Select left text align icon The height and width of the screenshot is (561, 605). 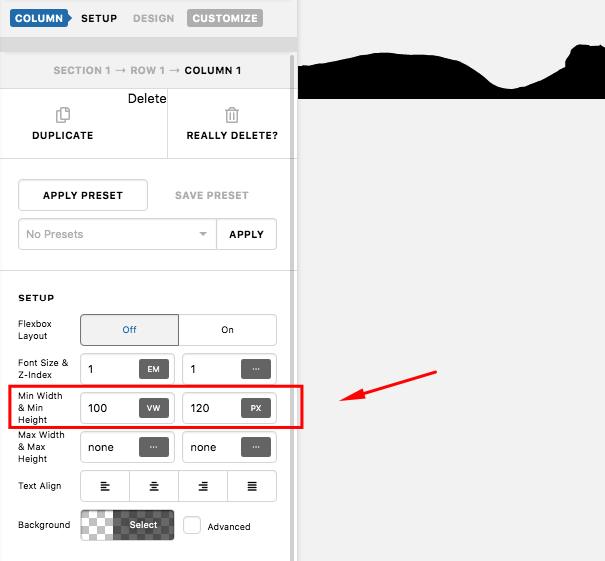104,486
